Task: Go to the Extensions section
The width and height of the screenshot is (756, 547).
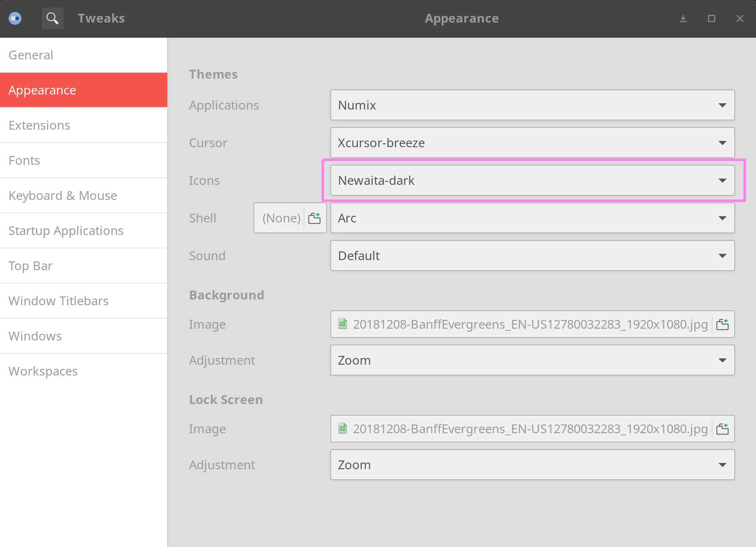Action: (84, 125)
